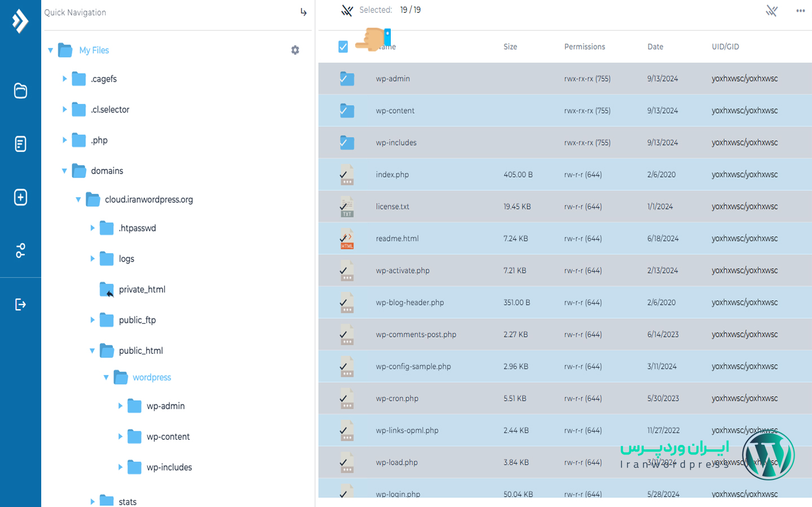Collapse the wordpress tree node
Image resolution: width=812 pixels, height=507 pixels.
[106, 377]
